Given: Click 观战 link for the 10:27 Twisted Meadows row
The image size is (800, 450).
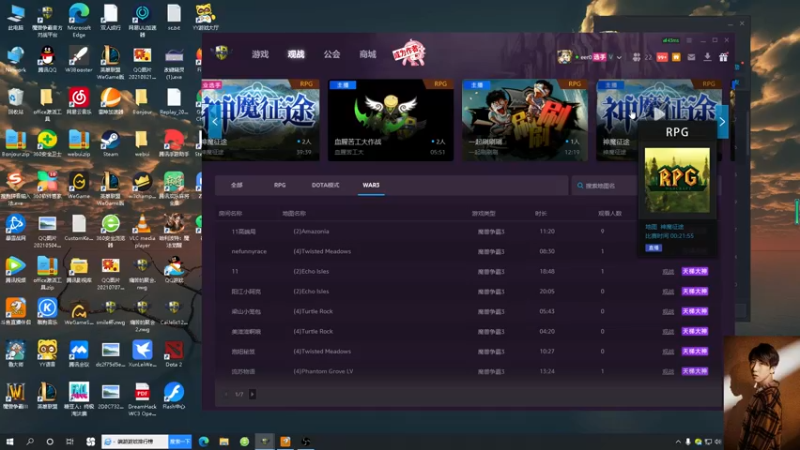Looking at the screenshot, I should (x=668, y=352).
